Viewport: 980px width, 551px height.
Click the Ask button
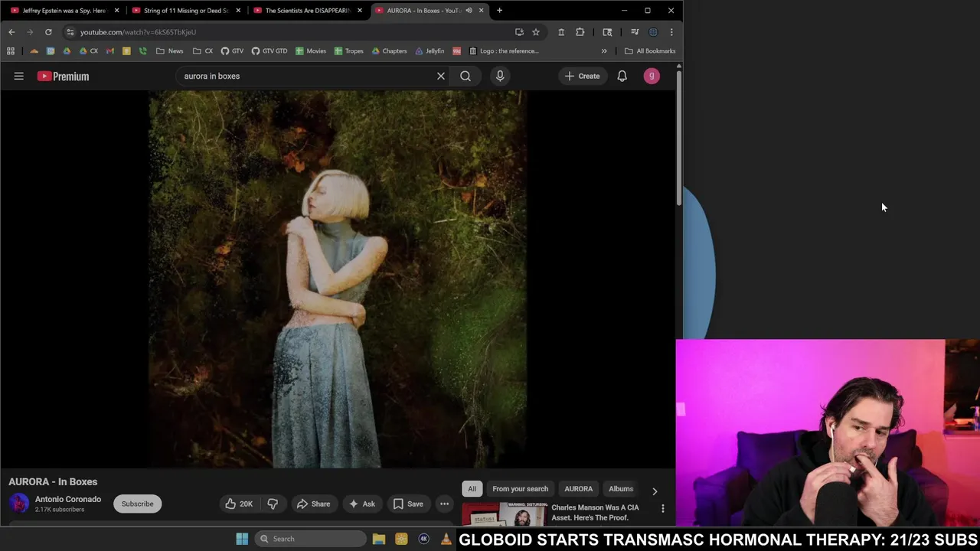(361, 504)
